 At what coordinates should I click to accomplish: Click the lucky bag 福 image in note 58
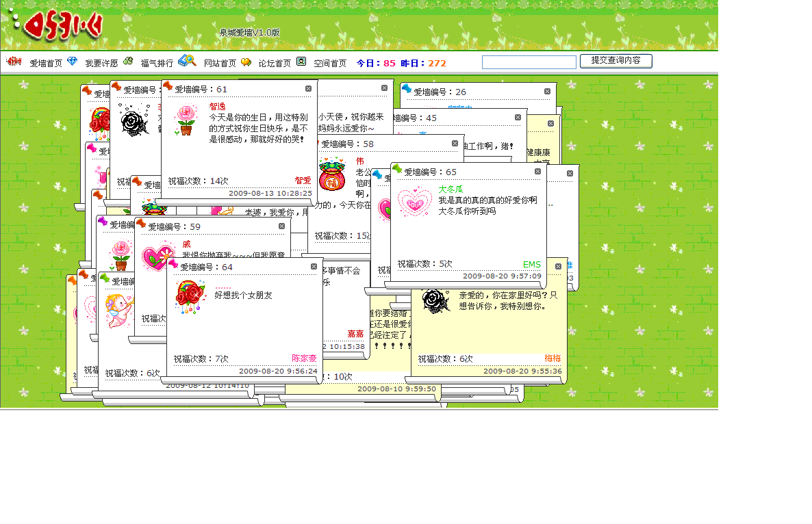pyautogui.click(x=332, y=175)
